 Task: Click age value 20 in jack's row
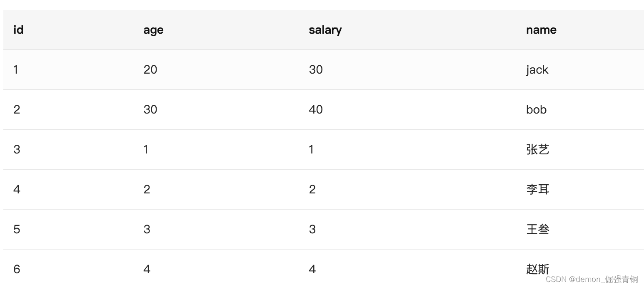[x=150, y=69]
